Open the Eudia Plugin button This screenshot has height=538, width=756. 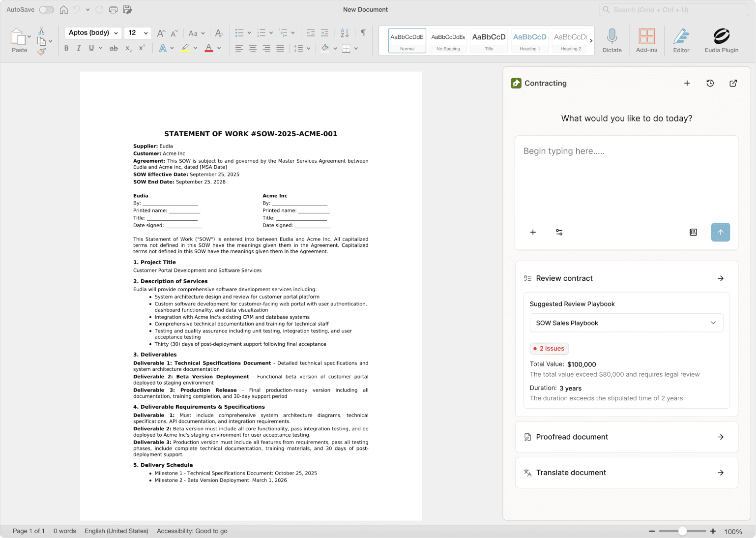(722, 40)
